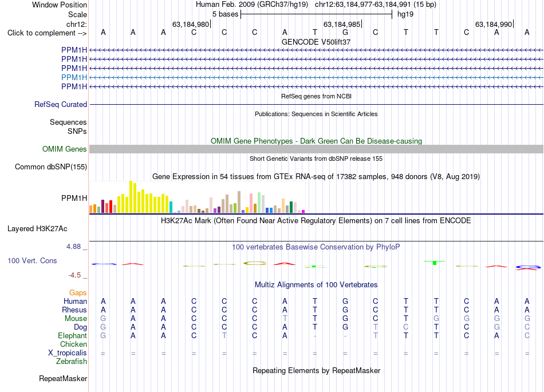Click the chr12: ruler label
Screen dimensions: 544x392
tap(76, 24)
